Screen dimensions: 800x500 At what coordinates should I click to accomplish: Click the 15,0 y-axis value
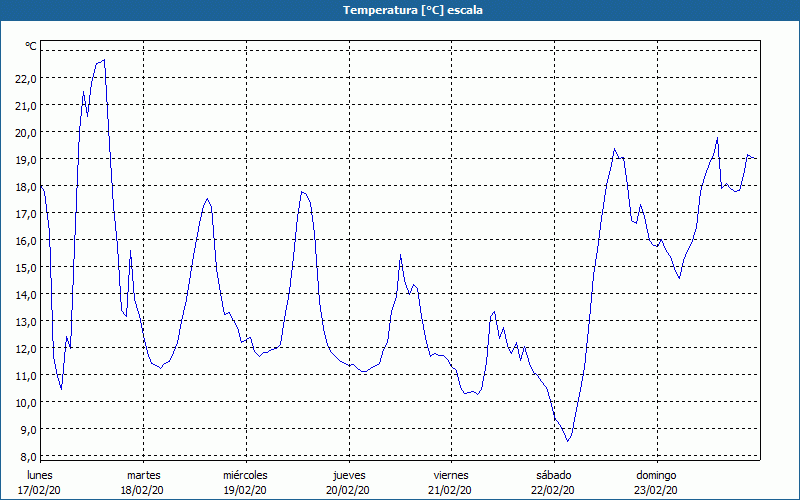[x=27, y=268]
